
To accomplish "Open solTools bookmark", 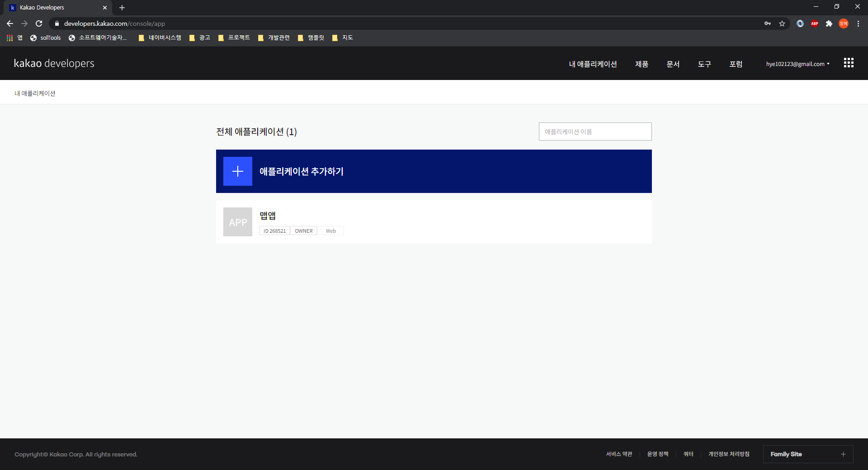I will [x=46, y=38].
